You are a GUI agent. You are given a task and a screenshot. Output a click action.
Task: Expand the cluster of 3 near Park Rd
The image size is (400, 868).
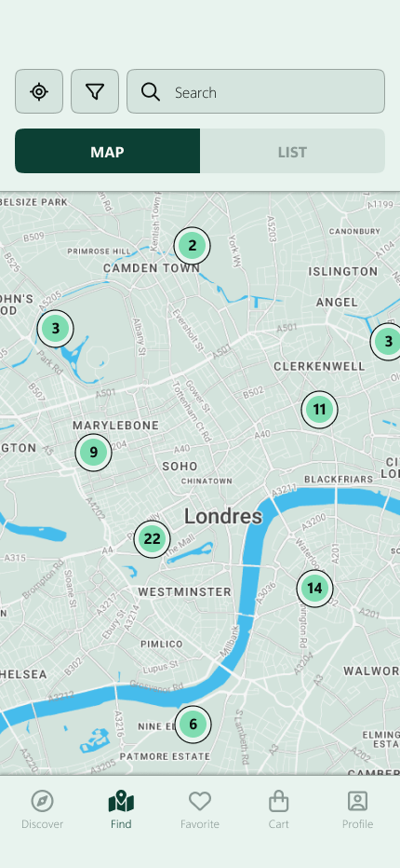[55, 329]
